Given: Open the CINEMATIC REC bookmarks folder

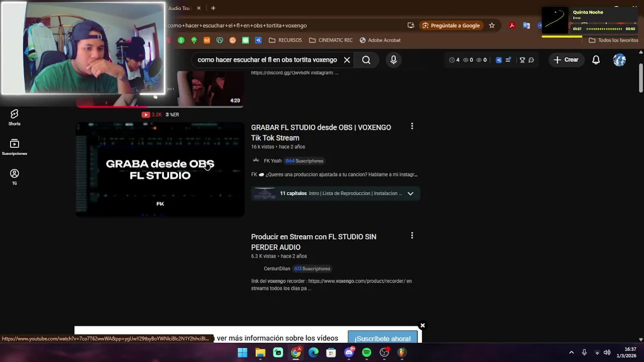Looking at the screenshot, I should click(x=331, y=40).
